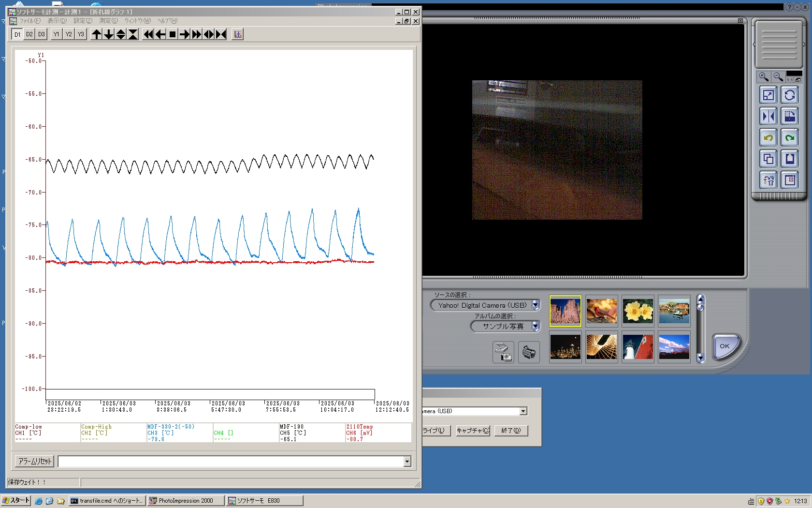The image size is (812, 508).
Task: Toggle the D2 data view button
Action: coord(29,34)
